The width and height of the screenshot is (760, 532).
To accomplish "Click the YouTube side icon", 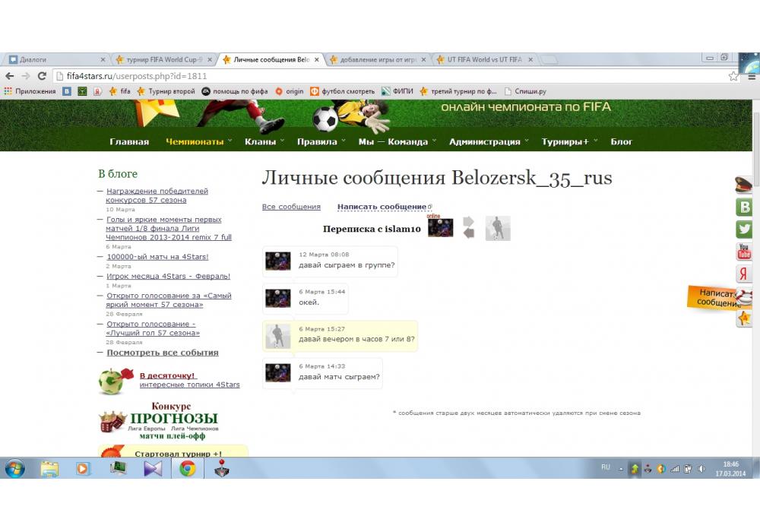I will click(744, 252).
